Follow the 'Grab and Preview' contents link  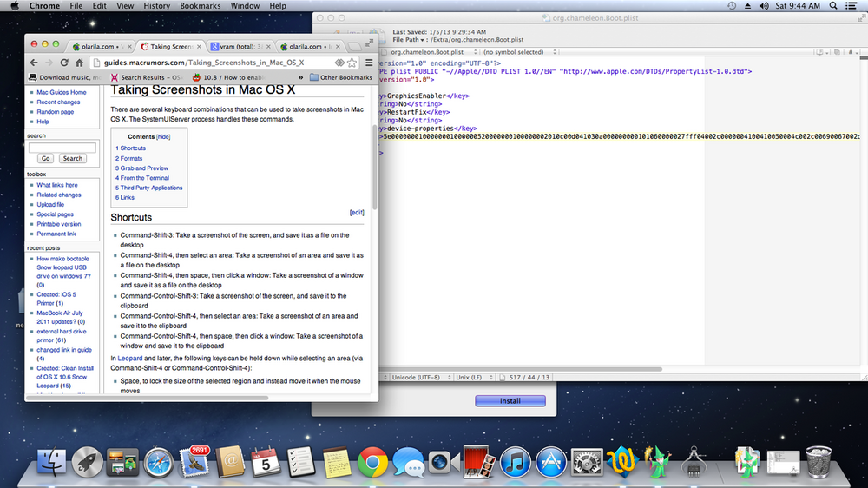click(144, 168)
